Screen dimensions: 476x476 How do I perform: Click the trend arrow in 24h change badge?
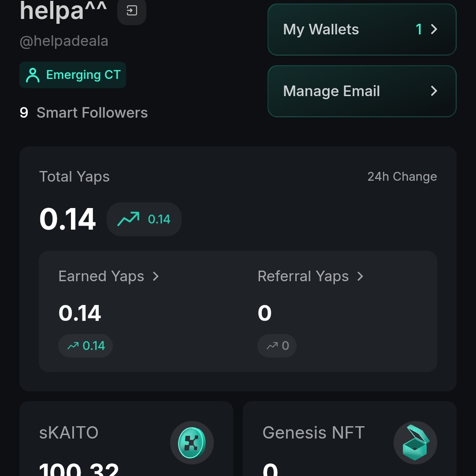click(128, 219)
